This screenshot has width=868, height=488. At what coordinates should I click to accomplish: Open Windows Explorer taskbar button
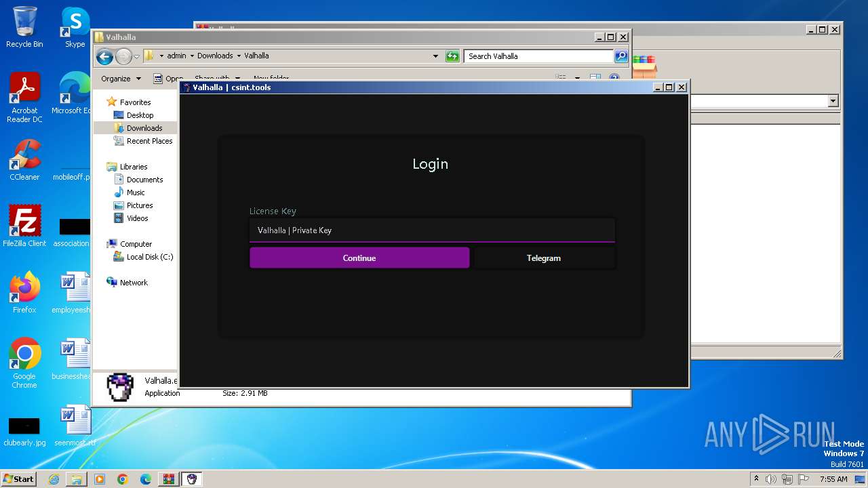click(x=77, y=479)
